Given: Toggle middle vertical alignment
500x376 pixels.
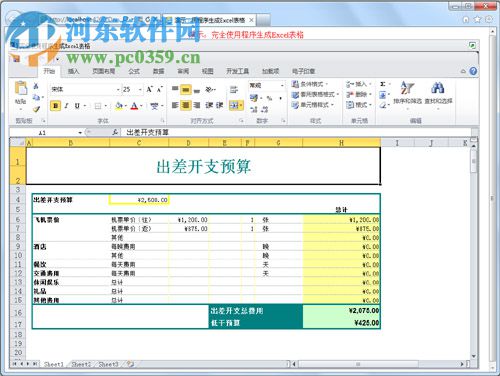Looking at the screenshot, I should pyautogui.click(x=186, y=89).
